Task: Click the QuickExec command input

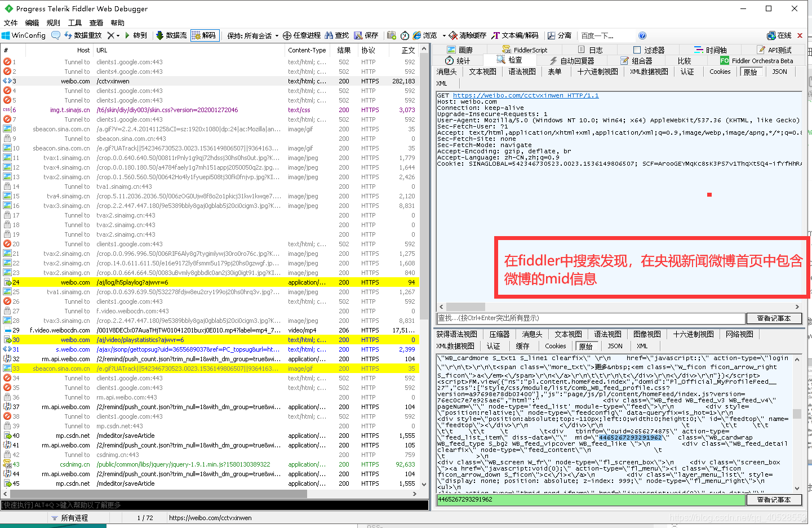Action: tap(214, 505)
